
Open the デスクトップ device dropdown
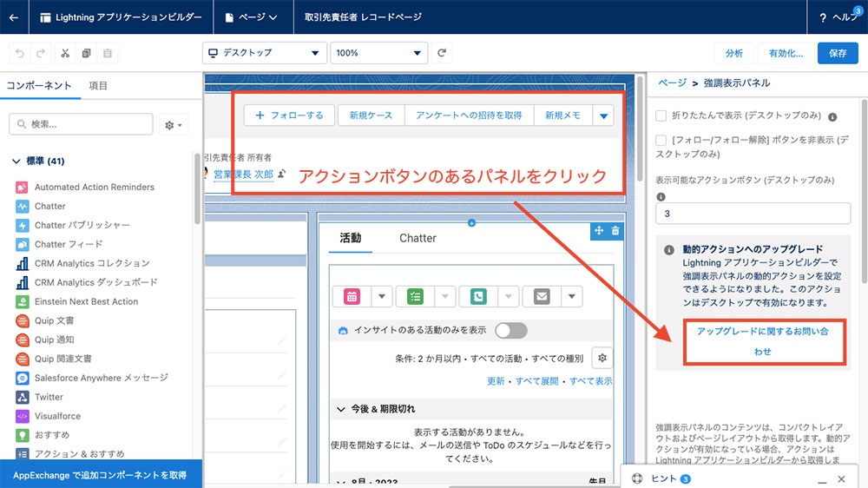pos(264,53)
